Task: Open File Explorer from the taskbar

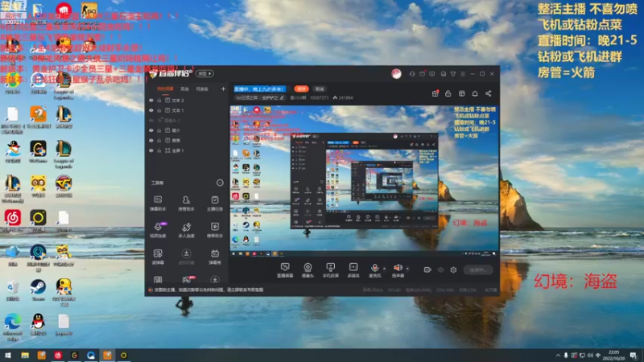Action: pyautogui.click(x=25, y=355)
